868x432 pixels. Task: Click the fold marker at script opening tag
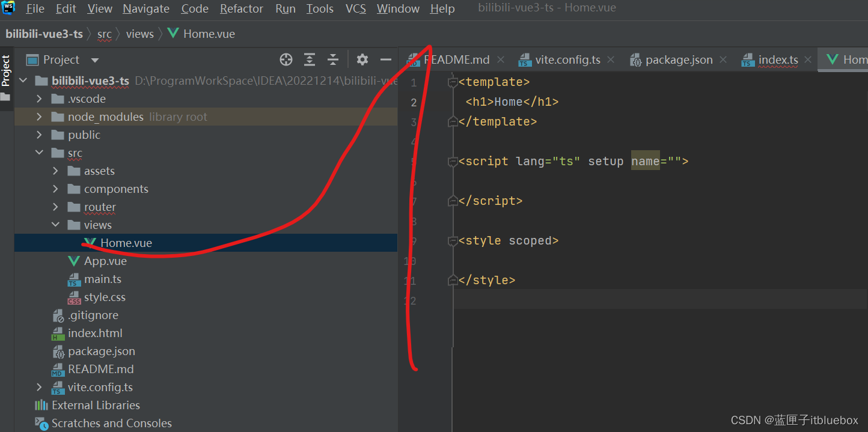(453, 162)
